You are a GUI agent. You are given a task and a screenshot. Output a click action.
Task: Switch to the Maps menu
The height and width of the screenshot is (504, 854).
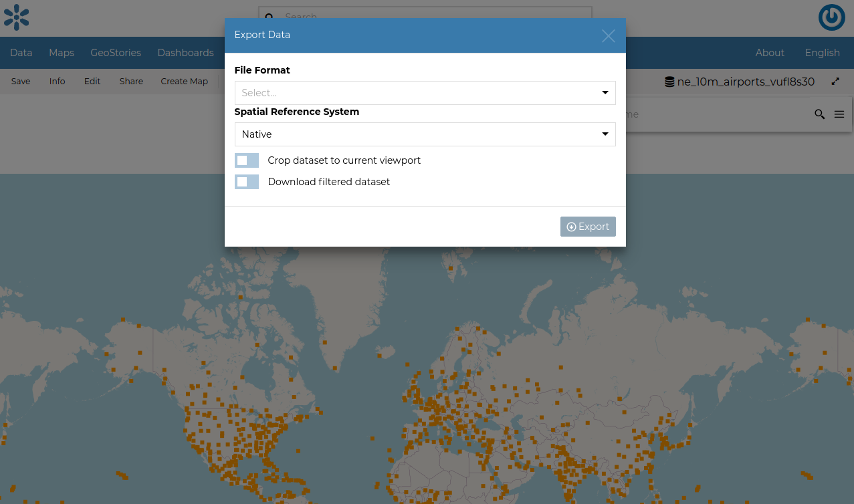tap(62, 53)
